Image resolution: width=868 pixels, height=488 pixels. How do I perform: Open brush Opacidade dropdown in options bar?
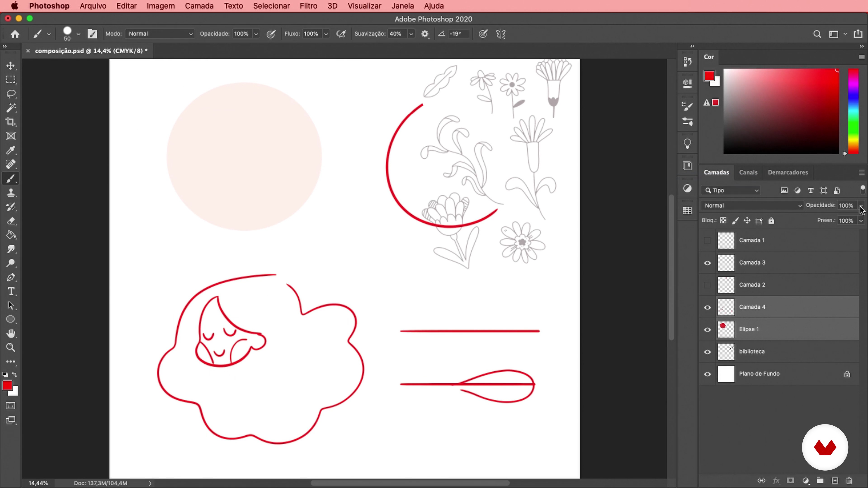[256, 34]
